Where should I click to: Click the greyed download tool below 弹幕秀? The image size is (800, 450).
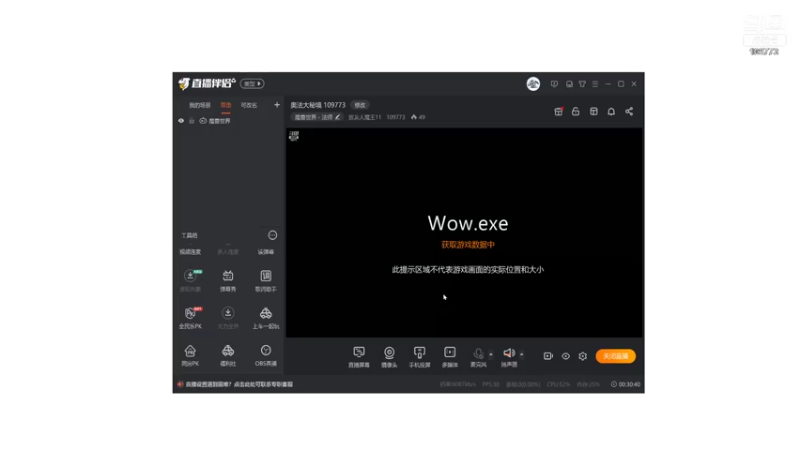[228, 317]
